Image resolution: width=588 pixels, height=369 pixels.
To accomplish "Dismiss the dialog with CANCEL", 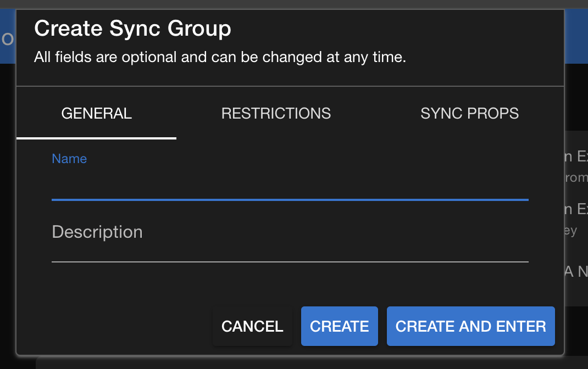I will pos(252,326).
